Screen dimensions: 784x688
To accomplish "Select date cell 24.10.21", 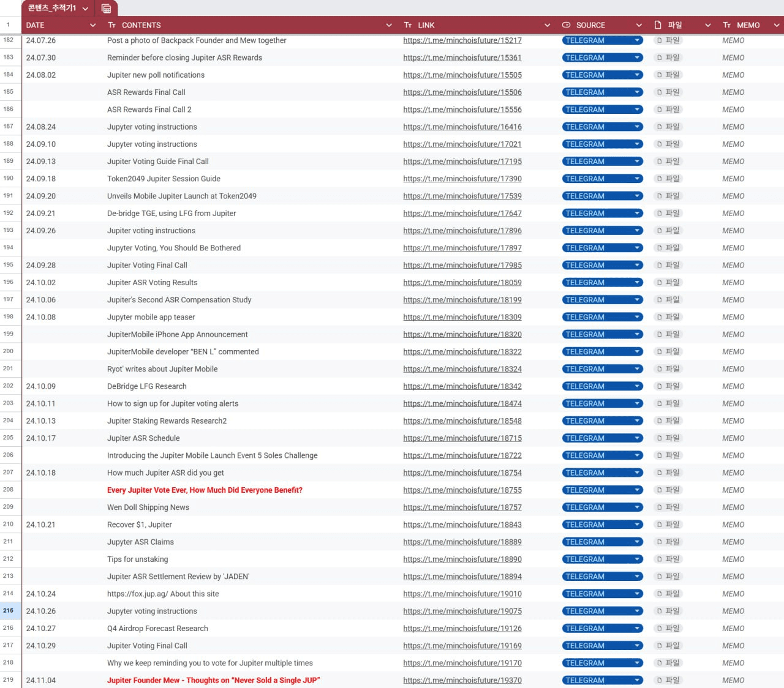I will [41, 525].
